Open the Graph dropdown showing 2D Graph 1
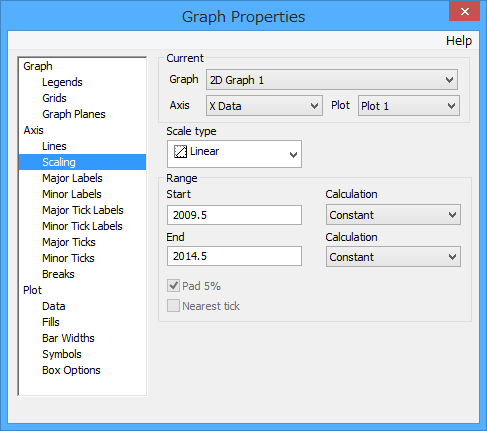Screen dimensions: 487x431 (332, 80)
